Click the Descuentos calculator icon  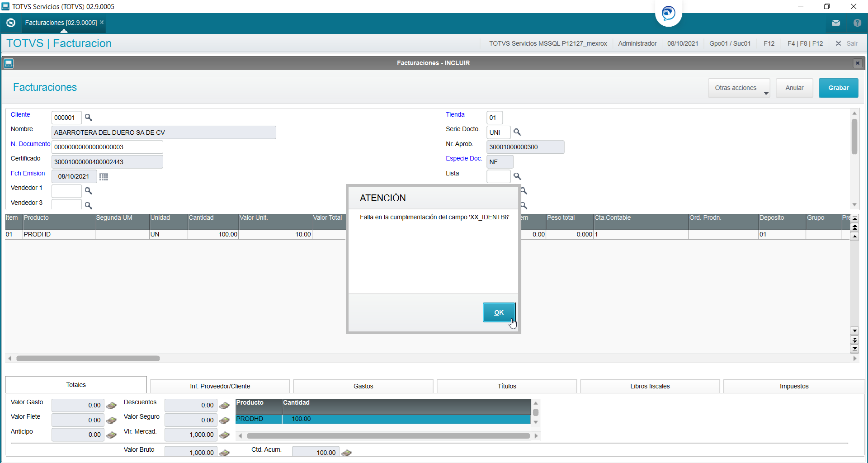pos(224,406)
